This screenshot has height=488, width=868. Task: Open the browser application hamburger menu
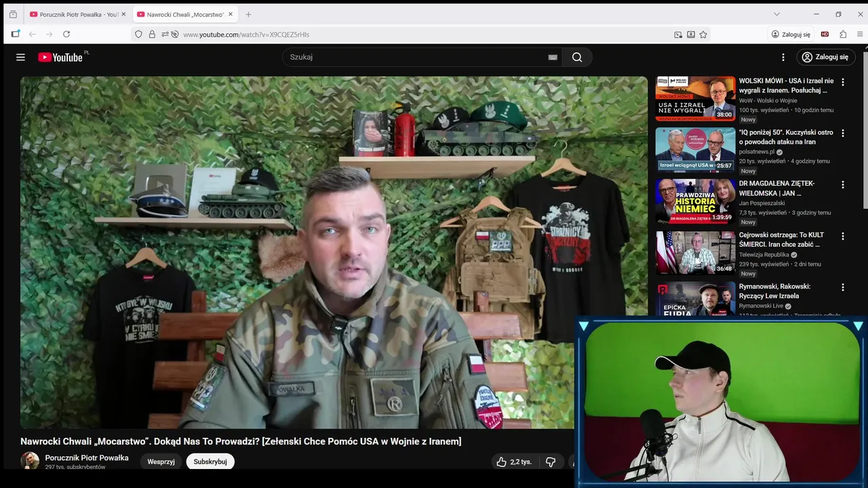tap(860, 34)
